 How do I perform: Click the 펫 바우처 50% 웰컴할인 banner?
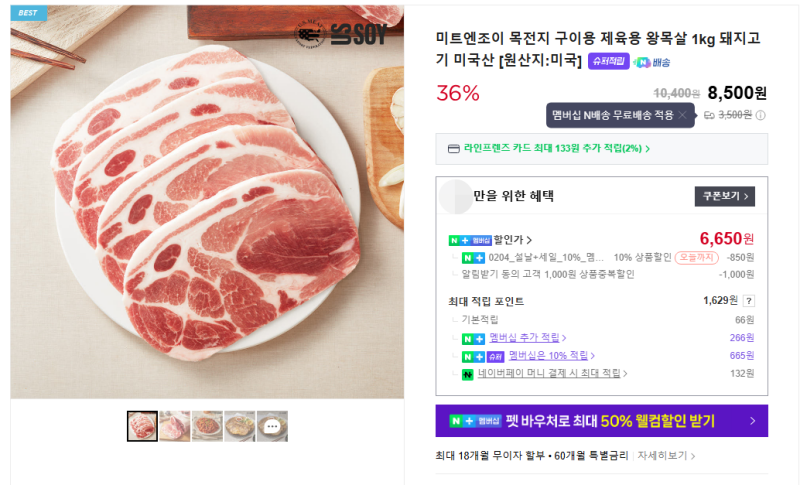[x=601, y=421]
